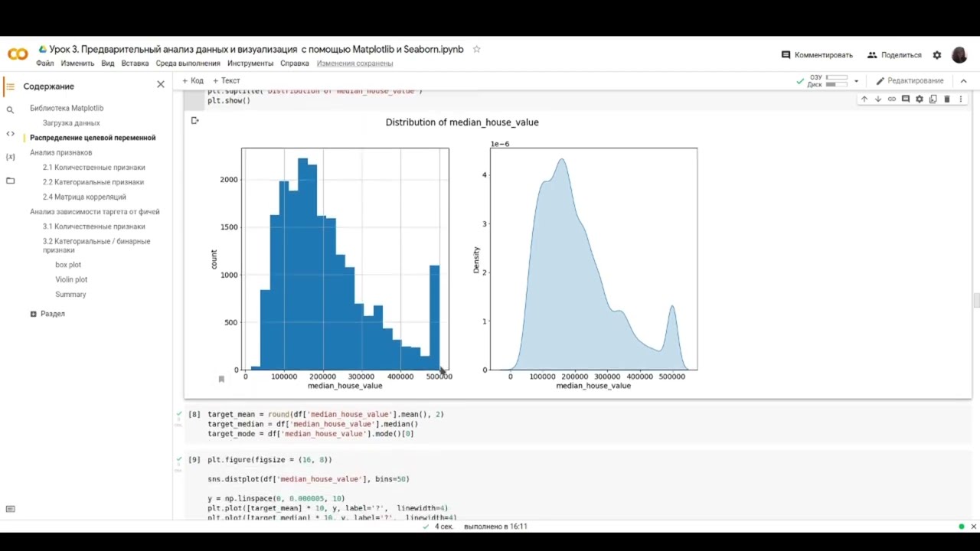Add a code cell with + Код

[193, 80]
